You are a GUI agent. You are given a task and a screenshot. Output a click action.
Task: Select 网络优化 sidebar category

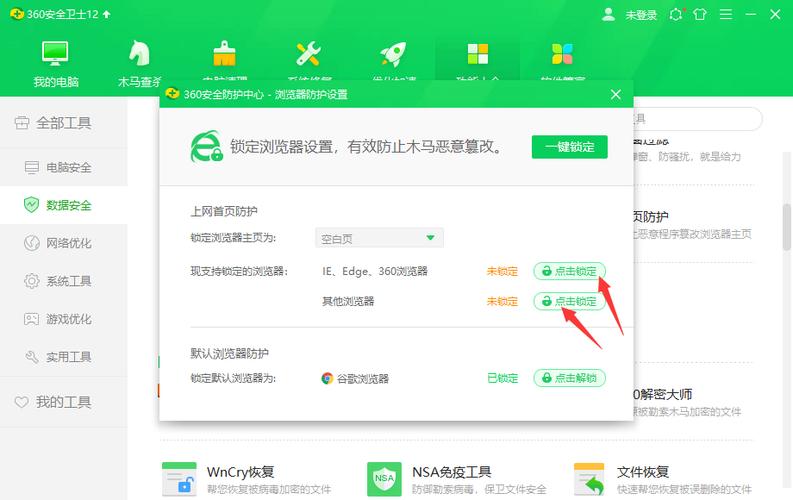pos(64,243)
